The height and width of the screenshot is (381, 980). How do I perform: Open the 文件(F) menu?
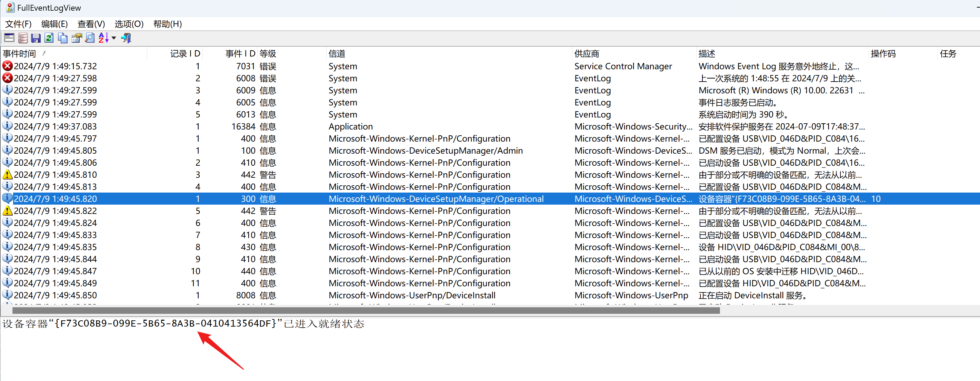pos(18,24)
